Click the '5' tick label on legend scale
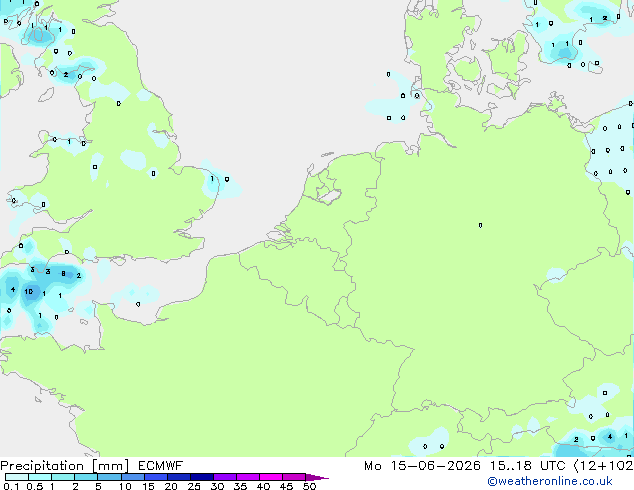The width and height of the screenshot is (634, 490). (98, 486)
